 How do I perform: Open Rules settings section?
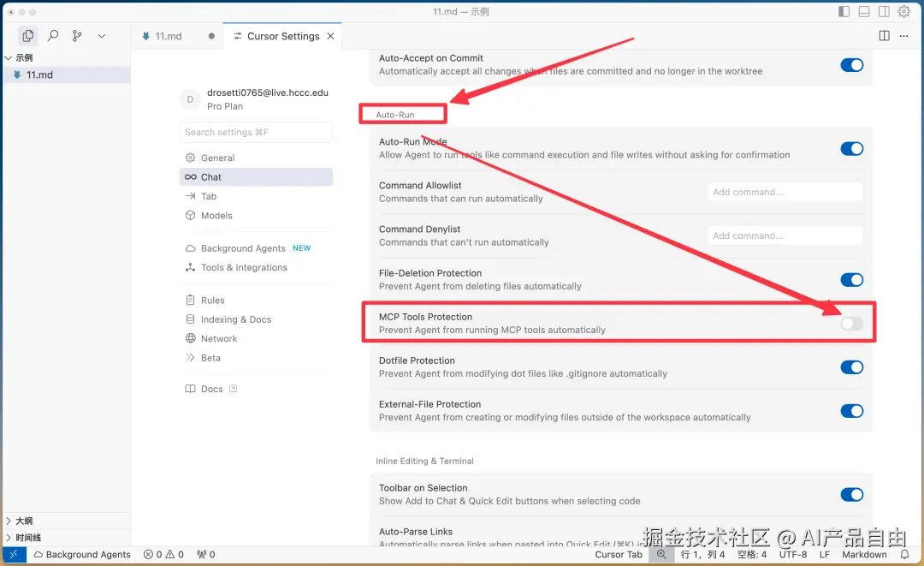tap(256, 300)
